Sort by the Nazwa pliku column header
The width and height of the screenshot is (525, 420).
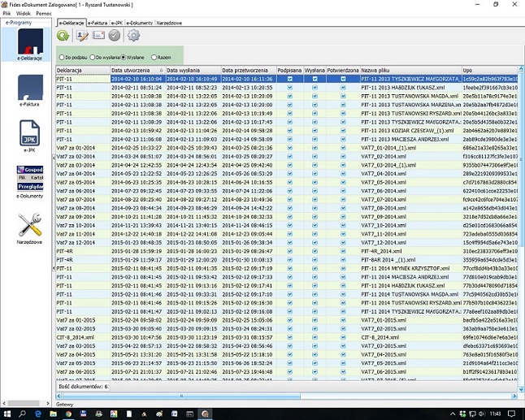click(x=410, y=71)
